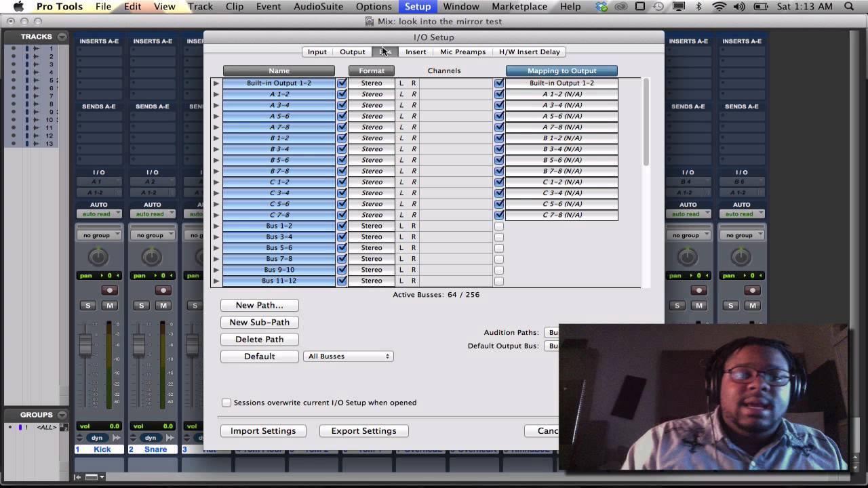Click the Snare track dyn automation button
868x488 pixels.
point(151,438)
